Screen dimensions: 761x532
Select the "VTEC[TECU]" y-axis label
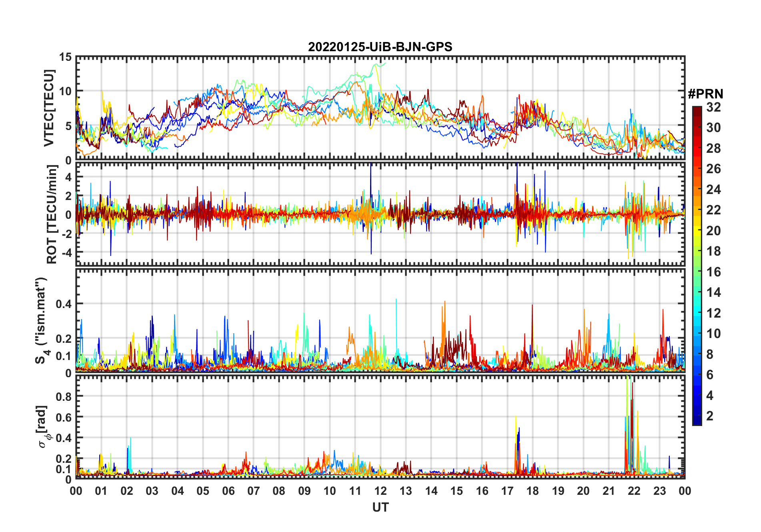(49, 108)
